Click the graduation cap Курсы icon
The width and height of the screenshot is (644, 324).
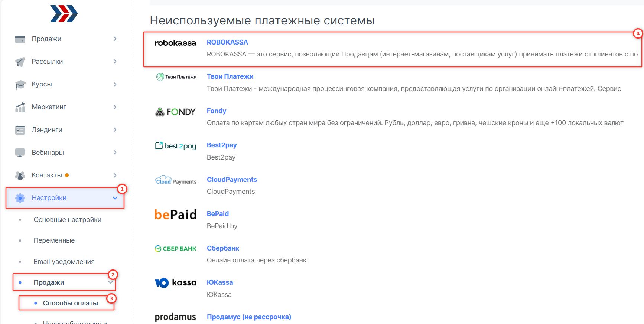coord(20,85)
